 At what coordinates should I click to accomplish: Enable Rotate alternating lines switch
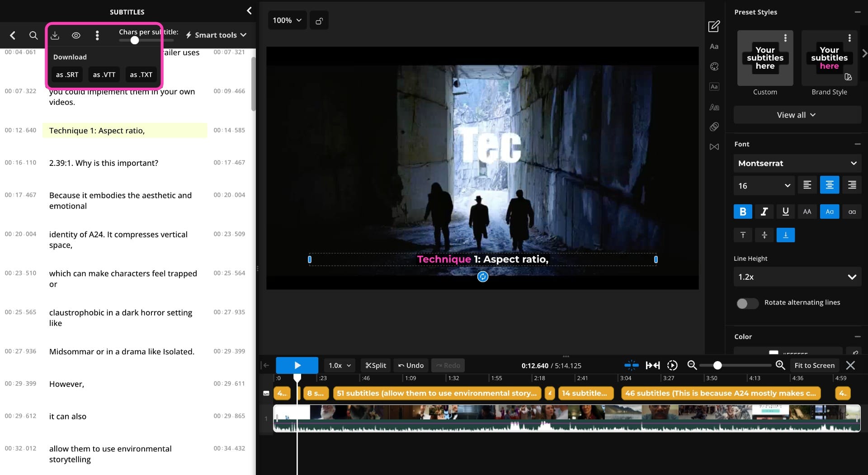click(747, 303)
